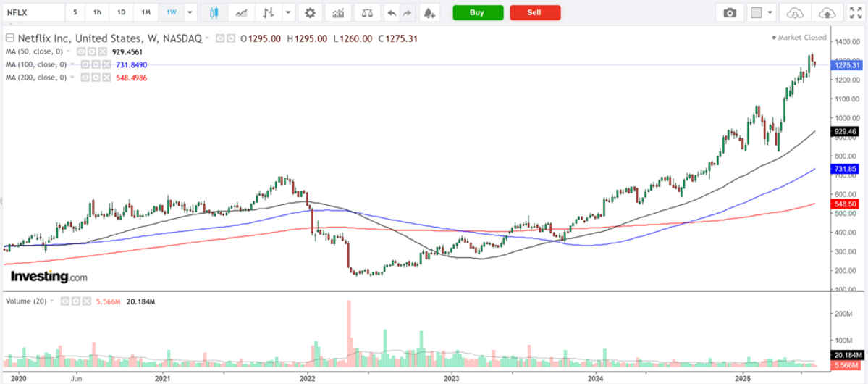The width and height of the screenshot is (868, 384).
Task: Click the red 548.50 MA price label
Action: (x=846, y=204)
